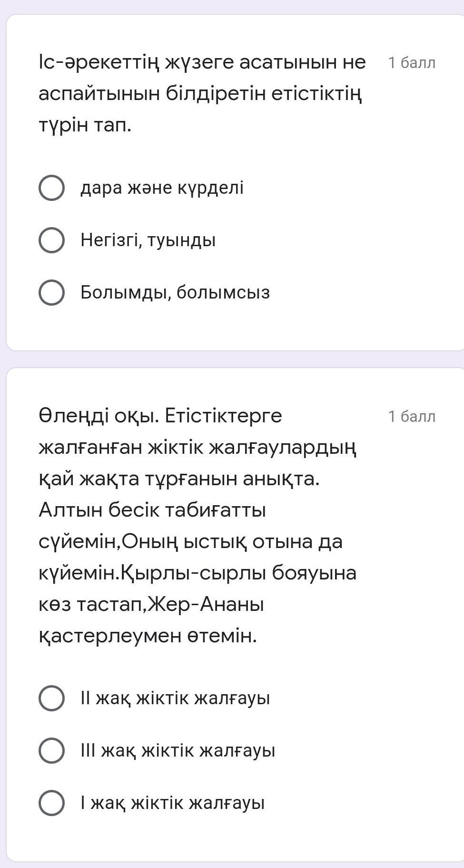
Task: Click the '1 балл' label of first question
Action: [x=412, y=63]
